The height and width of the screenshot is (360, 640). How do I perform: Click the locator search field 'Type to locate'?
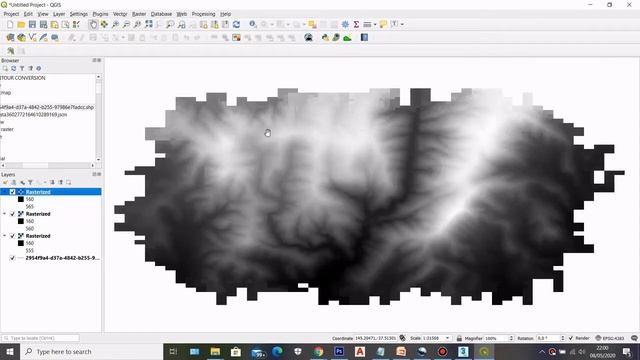(x=40, y=338)
